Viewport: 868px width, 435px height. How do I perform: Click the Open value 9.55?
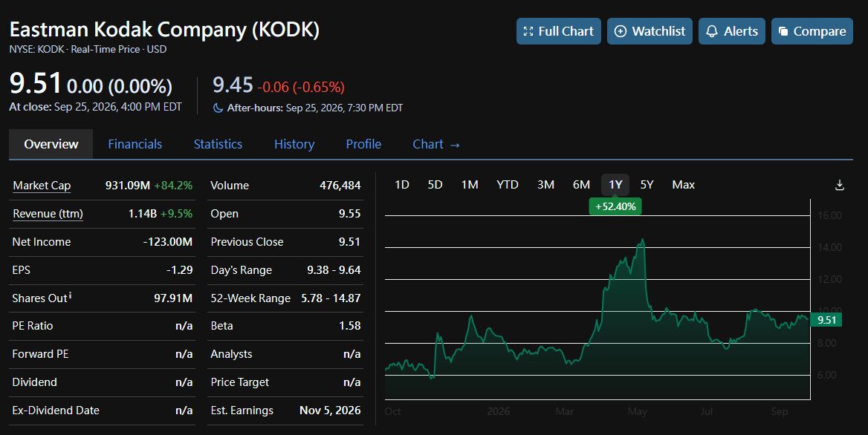click(349, 214)
